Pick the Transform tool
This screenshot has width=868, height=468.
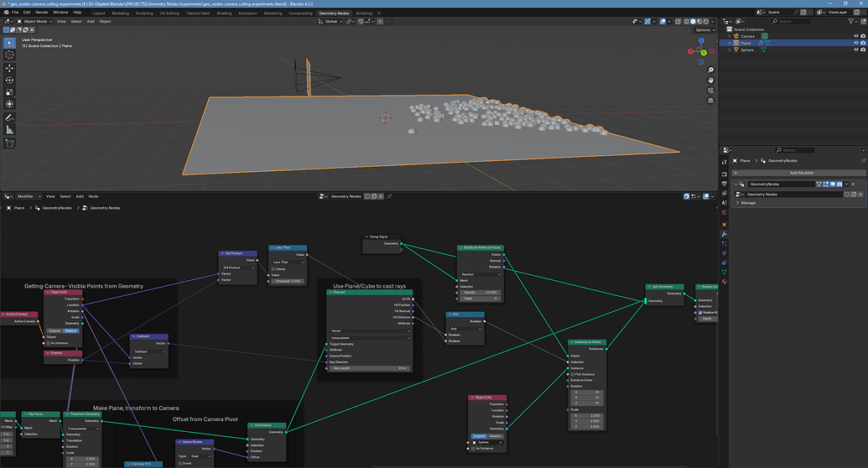click(9, 104)
